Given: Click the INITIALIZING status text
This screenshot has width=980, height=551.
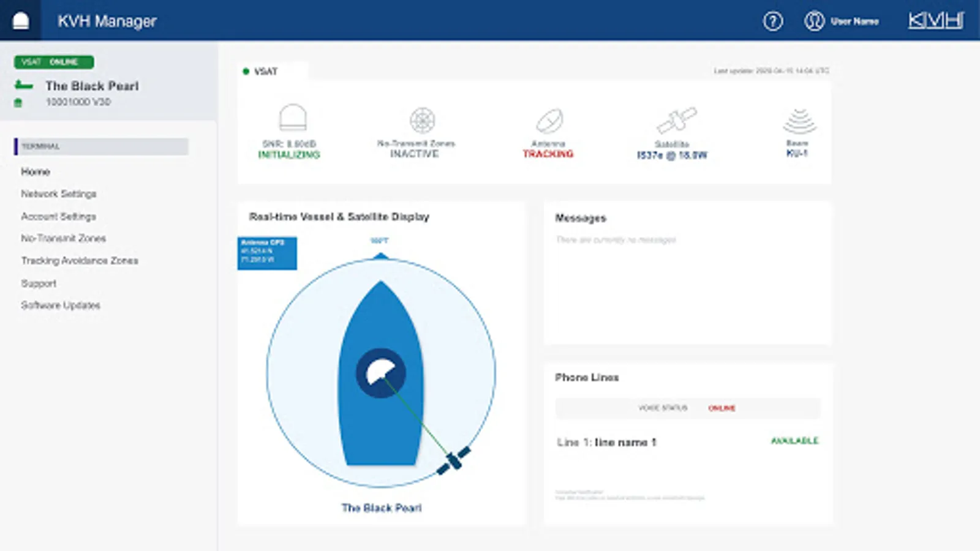Looking at the screenshot, I should tap(289, 155).
